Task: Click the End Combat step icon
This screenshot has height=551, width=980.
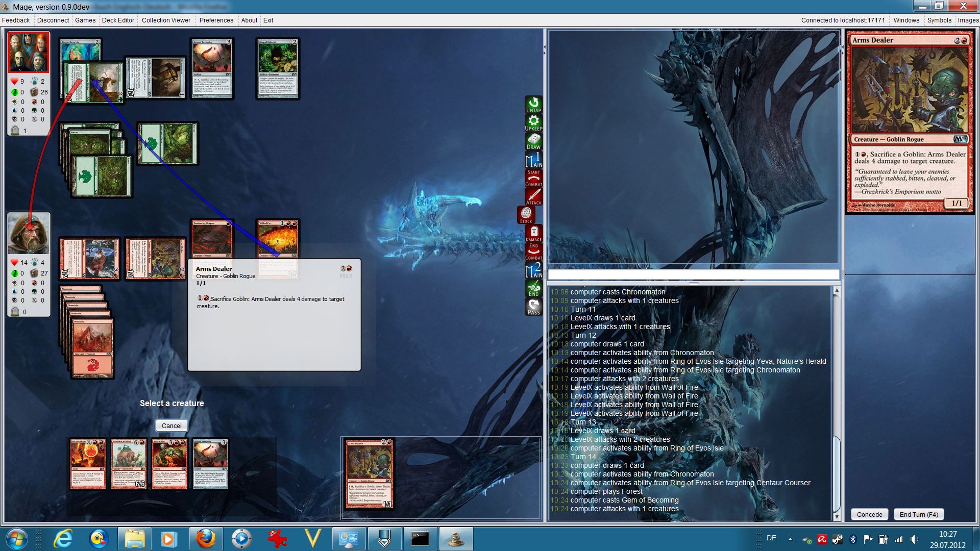Action: pyautogui.click(x=533, y=252)
